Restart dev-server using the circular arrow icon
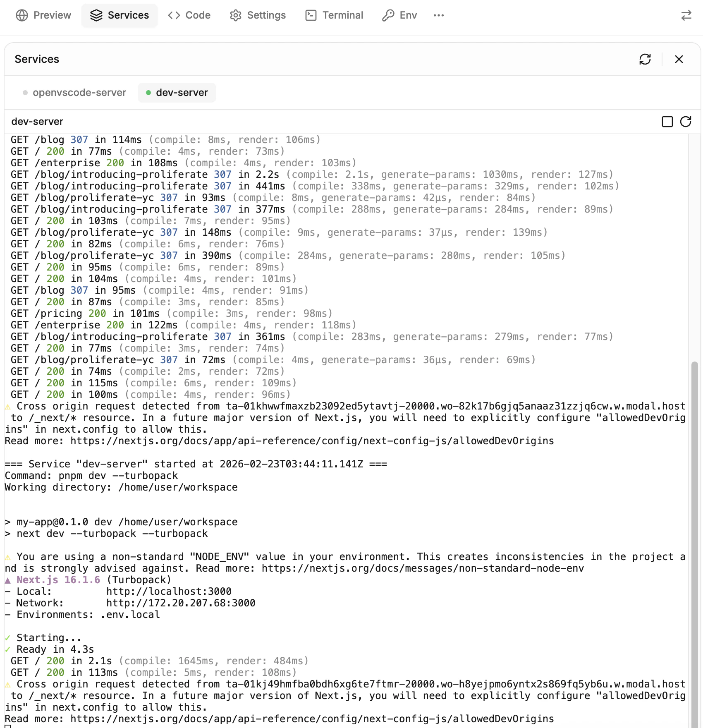The height and width of the screenshot is (728, 703). click(x=686, y=122)
